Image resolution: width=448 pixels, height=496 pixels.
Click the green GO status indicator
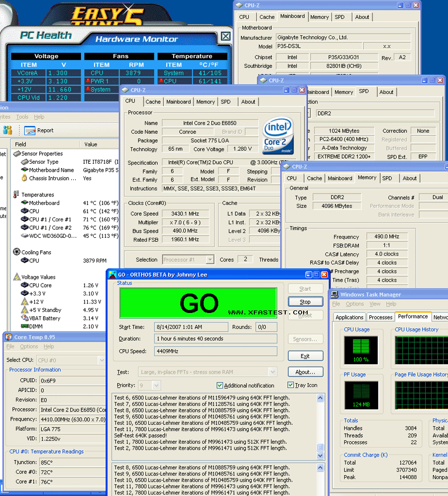click(x=198, y=303)
